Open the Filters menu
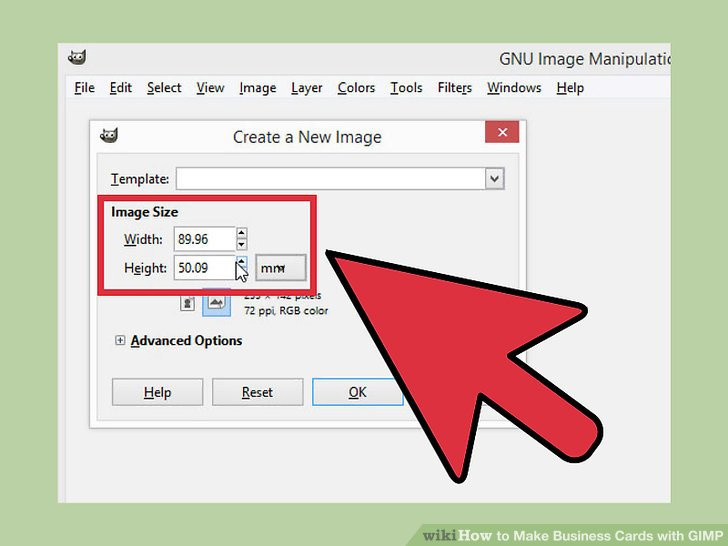The width and height of the screenshot is (728, 546). pyautogui.click(x=455, y=88)
